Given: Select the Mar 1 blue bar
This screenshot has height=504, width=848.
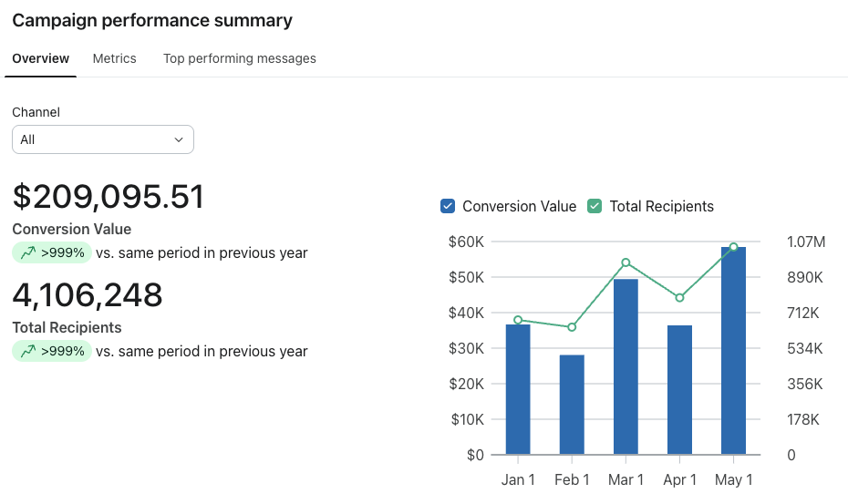Looking at the screenshot, I should [x=626, y=366].
